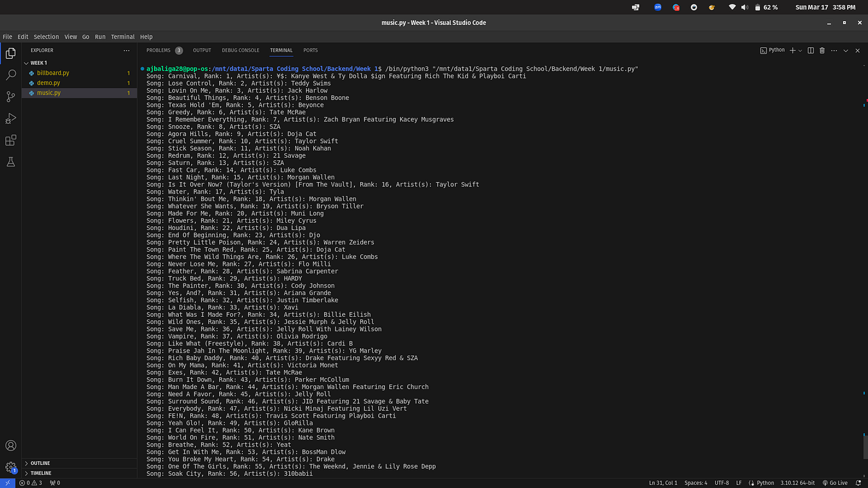This screenshot has width=868, height=488.
Task: Switch to the DEBUG CONSOLE tab
Action: [240, 50]
